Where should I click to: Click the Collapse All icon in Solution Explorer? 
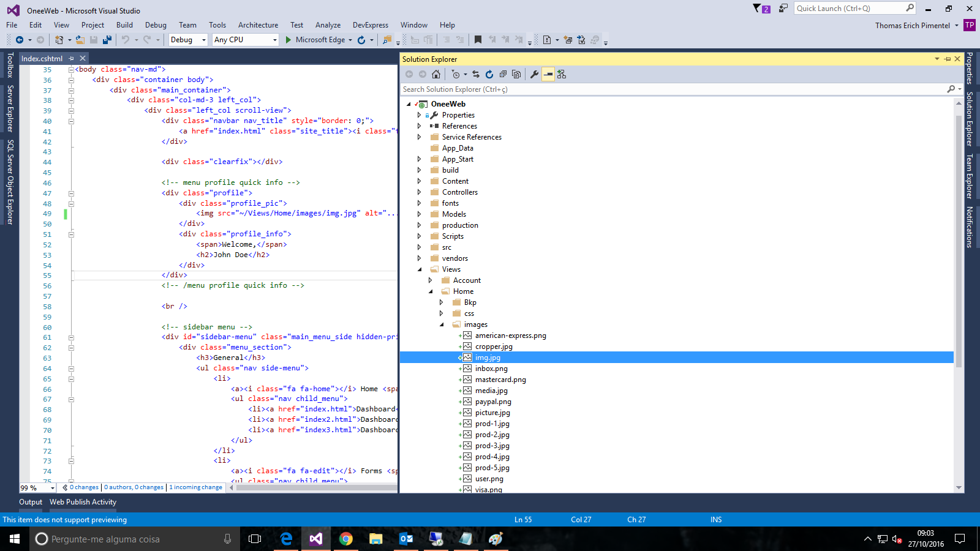pyautogui.click(x=503, y=74)
